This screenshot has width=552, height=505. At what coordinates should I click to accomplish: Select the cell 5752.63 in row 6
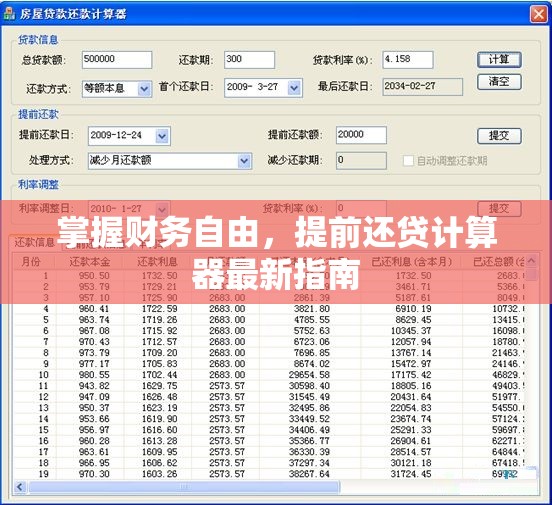(312, 331)
